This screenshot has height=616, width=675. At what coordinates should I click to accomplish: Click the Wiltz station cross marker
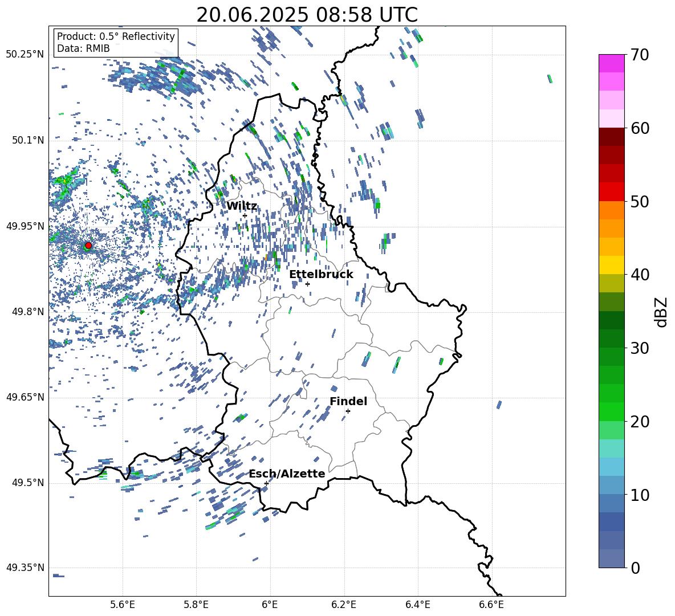click(x=245, y=215)
